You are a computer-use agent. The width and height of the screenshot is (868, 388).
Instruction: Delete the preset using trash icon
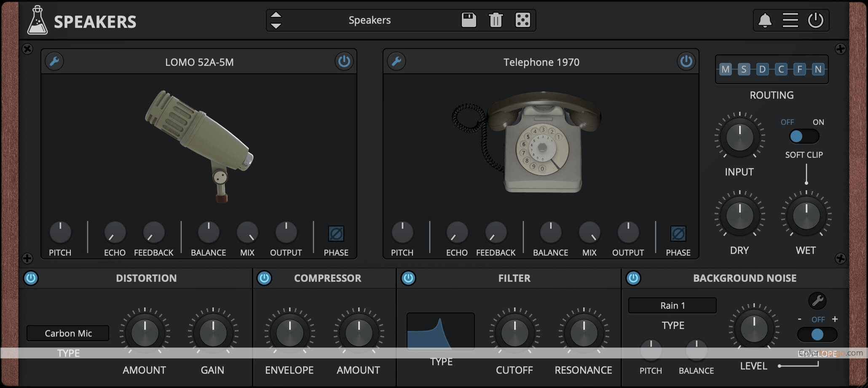pos(496,19)
